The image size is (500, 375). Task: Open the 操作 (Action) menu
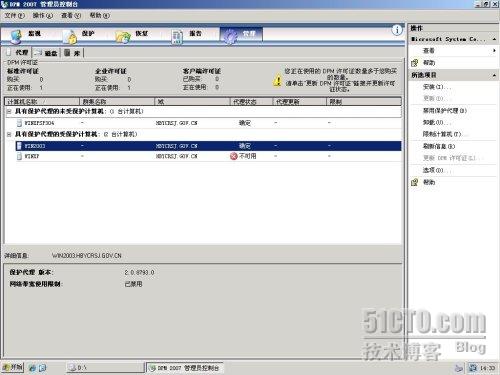(43, 15)
